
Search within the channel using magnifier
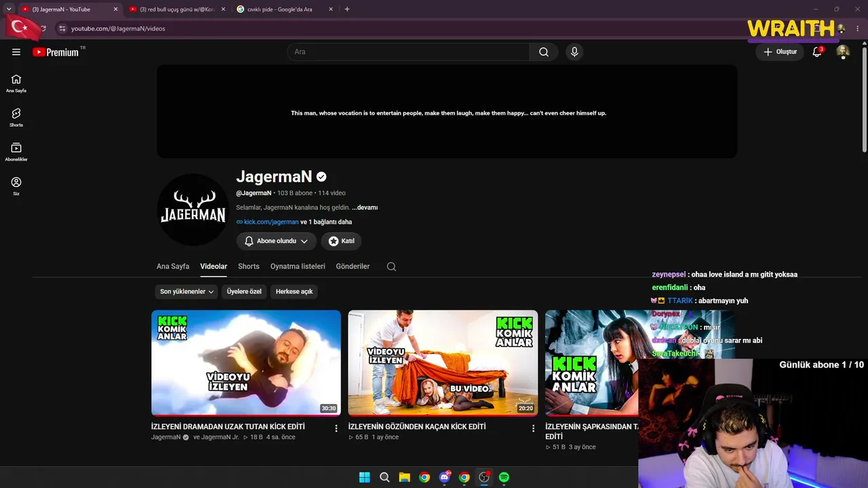point(391,266)
